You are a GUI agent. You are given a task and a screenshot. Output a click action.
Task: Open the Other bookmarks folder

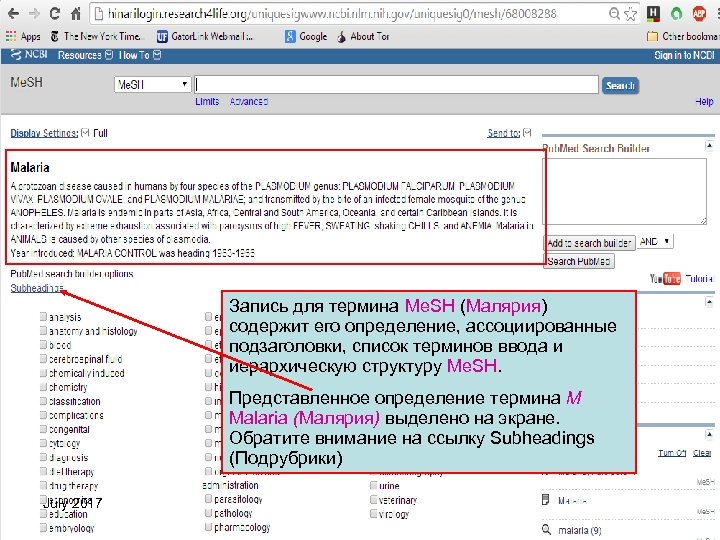pos(682,36)
